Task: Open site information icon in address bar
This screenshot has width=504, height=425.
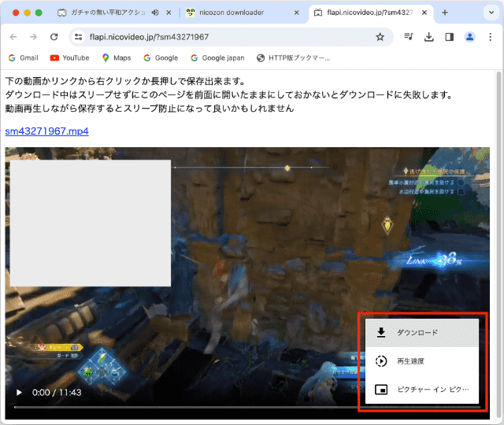Action: (x=79, y=37)
